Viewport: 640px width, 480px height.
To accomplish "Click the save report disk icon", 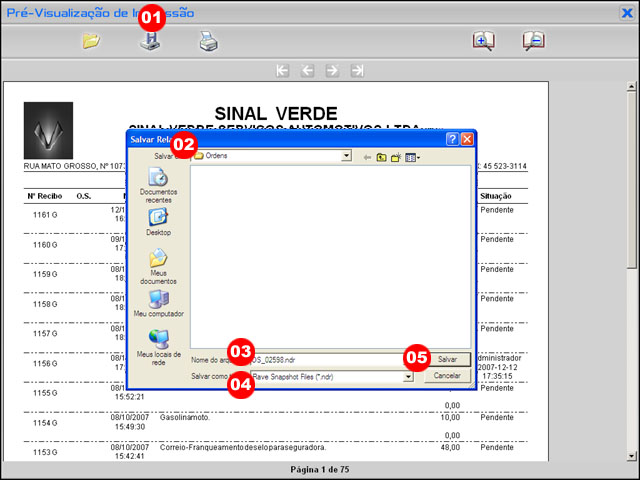I will coord(150,42).
